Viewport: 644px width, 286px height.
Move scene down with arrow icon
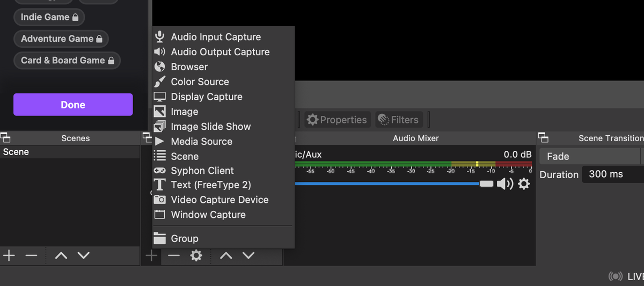coord(83,255)
